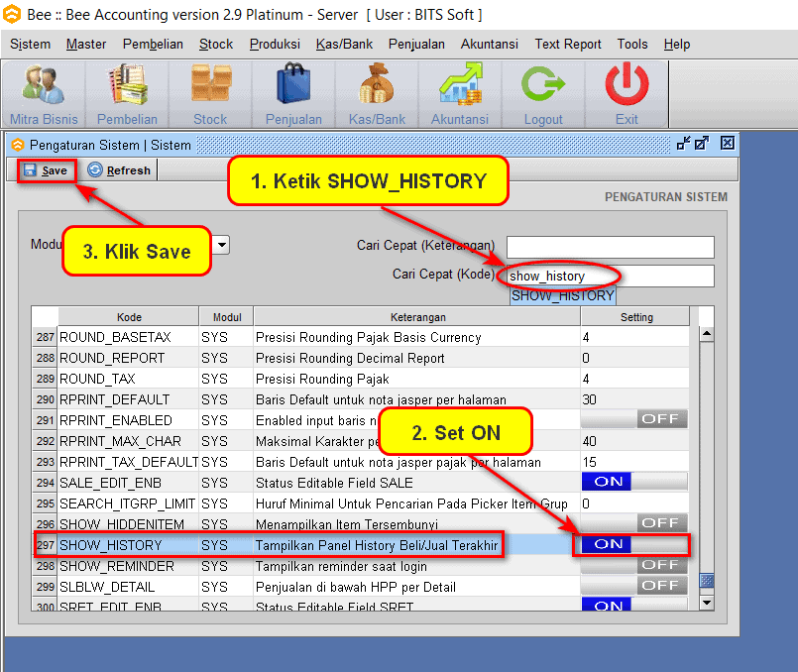
Task: Click the Bee application logo in title bar
Action: coord(12,14)
